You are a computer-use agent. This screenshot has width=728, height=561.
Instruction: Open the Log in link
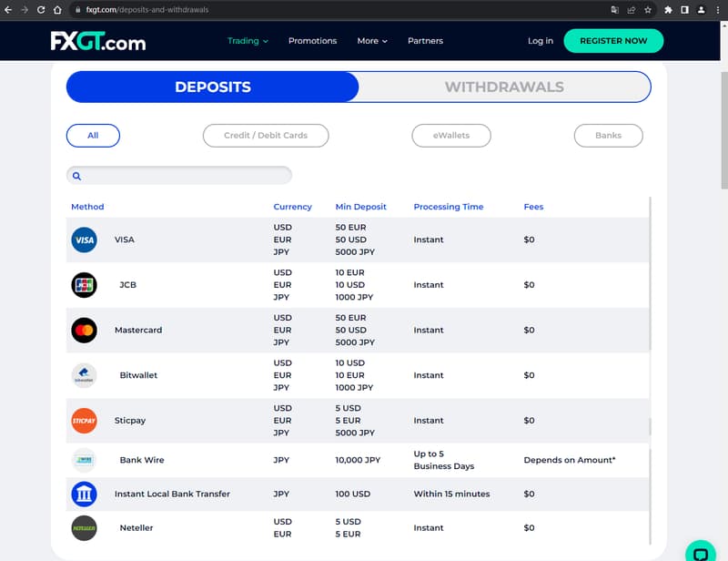coord(540,41)
